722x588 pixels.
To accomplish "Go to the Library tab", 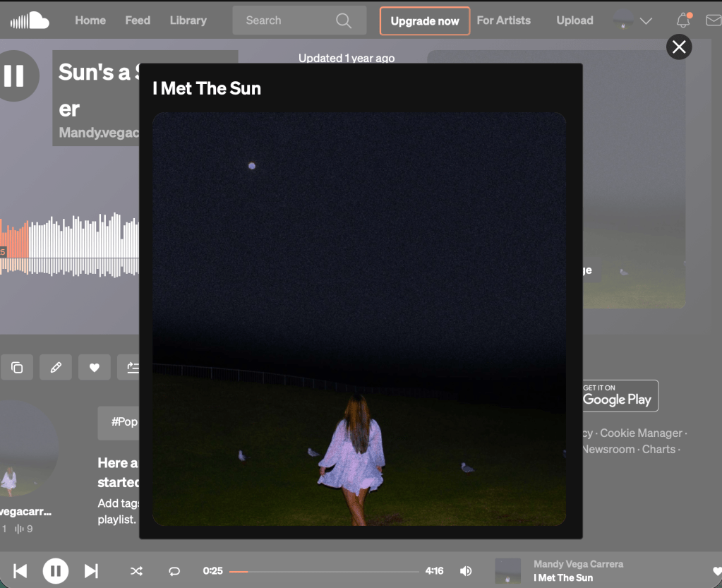I will point(188,20).
